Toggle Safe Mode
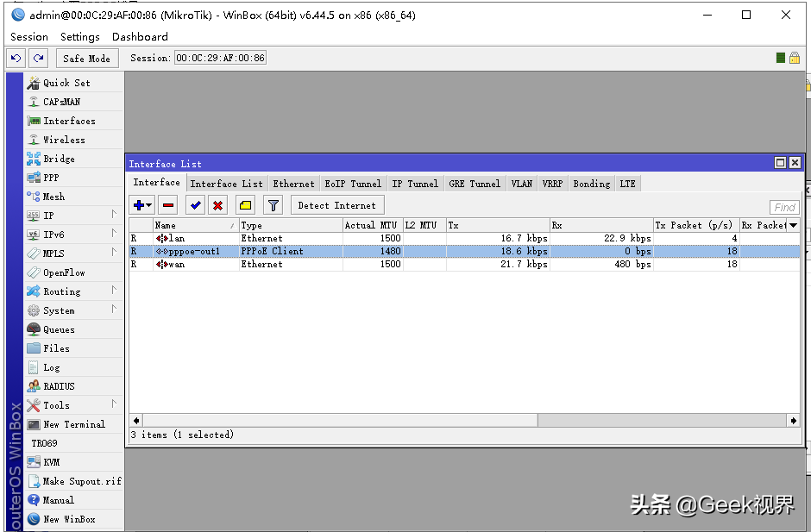This screenshot has height=532, width=811. click(87, 58)
